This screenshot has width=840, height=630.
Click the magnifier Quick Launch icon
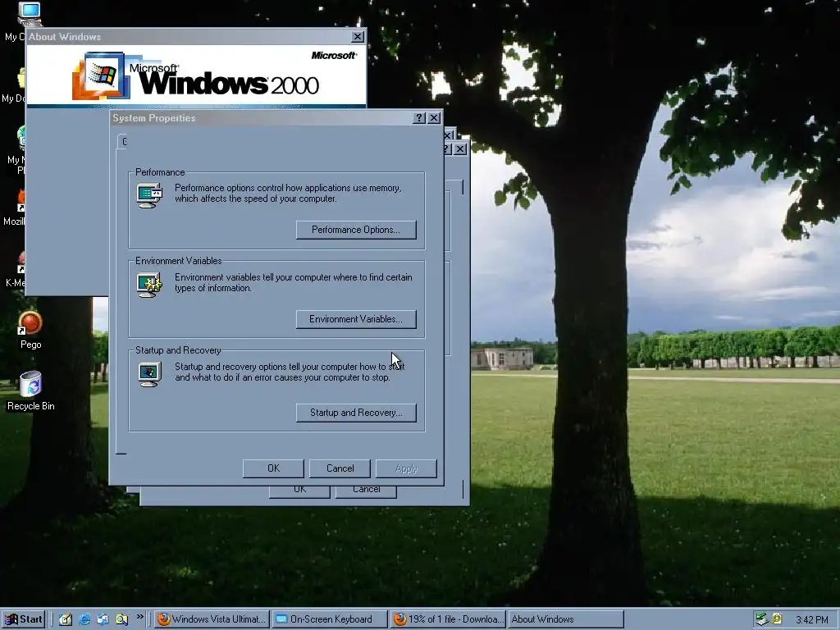[x=121, y=619]
